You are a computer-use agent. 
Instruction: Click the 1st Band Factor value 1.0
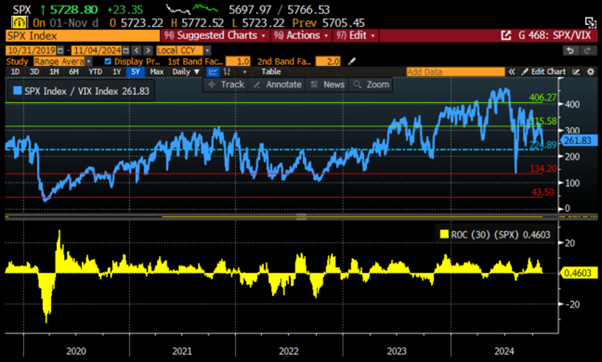point(238,61)
